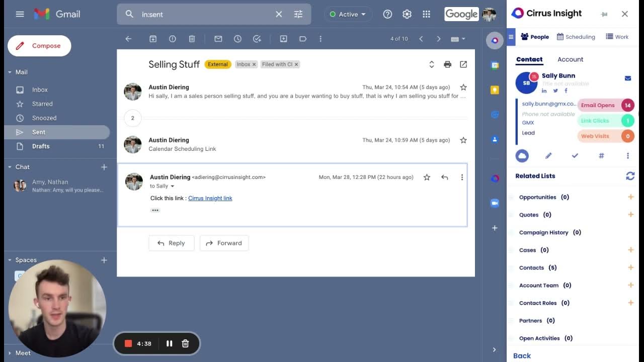Collapse the Chat section

pyautogui.click(x=10, y=167)
